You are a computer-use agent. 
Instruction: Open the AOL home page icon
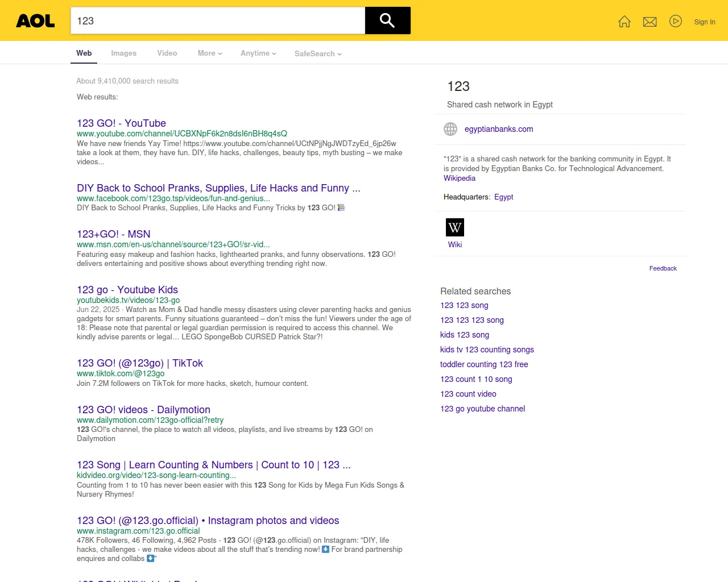pos(624,22)
